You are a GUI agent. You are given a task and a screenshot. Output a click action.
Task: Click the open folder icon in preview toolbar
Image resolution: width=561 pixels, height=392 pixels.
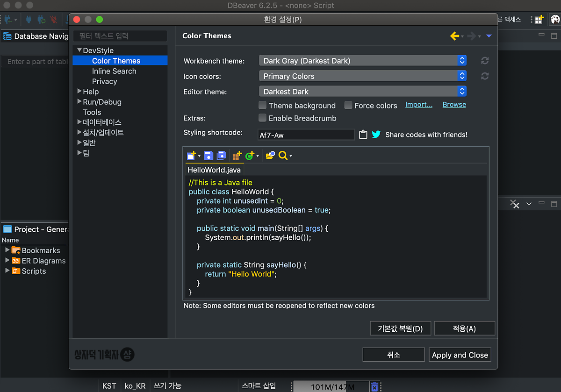[x=270, y=156]
